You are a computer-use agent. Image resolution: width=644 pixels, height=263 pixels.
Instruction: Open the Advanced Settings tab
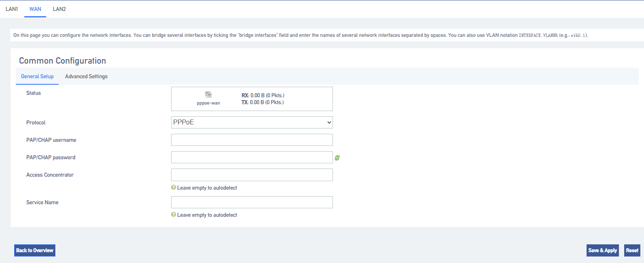(86, 76)
